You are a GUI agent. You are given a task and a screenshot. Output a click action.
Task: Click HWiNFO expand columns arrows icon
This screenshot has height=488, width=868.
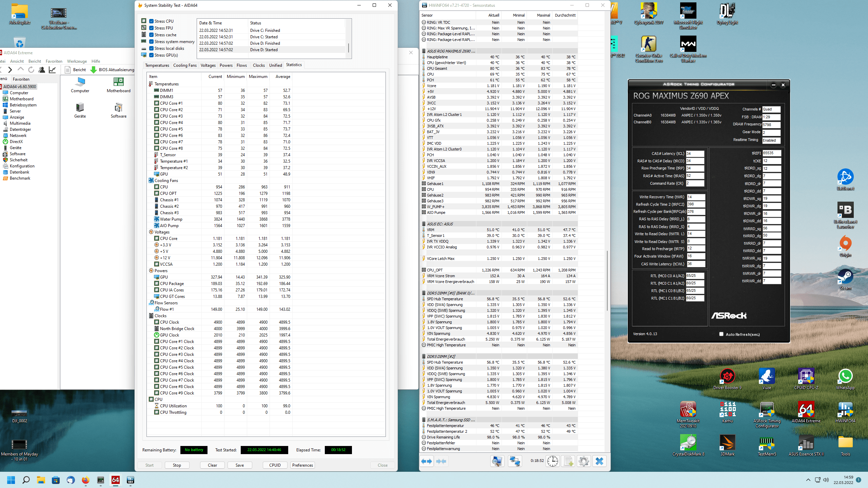pos(427,461)
